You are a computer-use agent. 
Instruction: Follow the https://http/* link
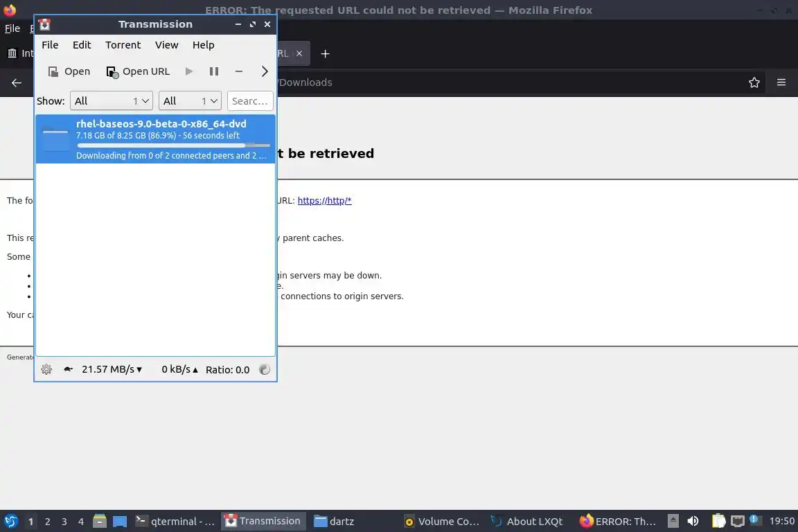tap(325, 201)
